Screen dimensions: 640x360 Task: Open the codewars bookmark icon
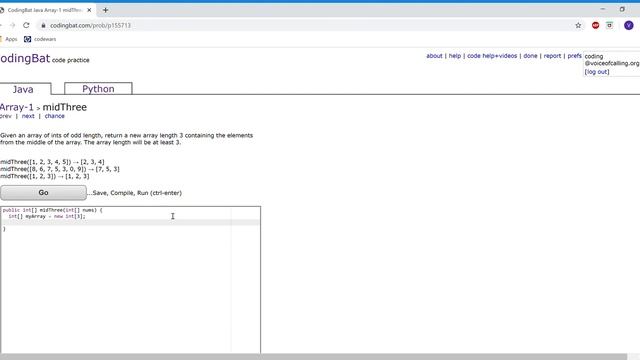point(27,39)
